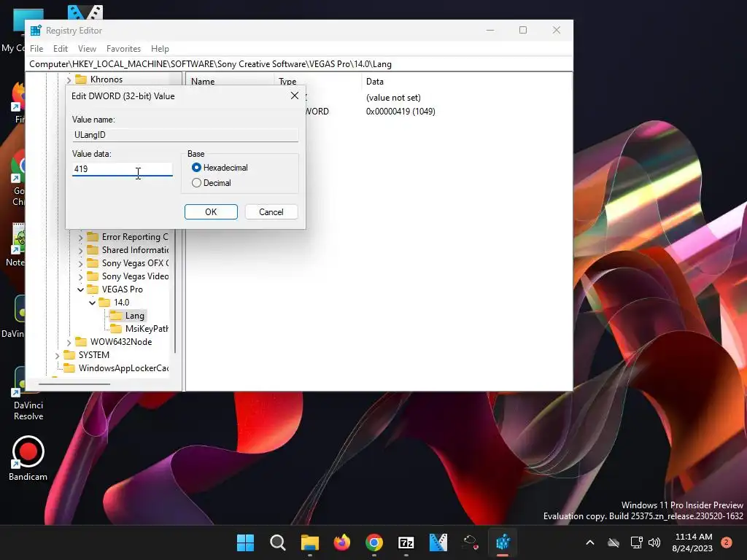Select the MsiKeyPath folder in the tree

point(146,329)
